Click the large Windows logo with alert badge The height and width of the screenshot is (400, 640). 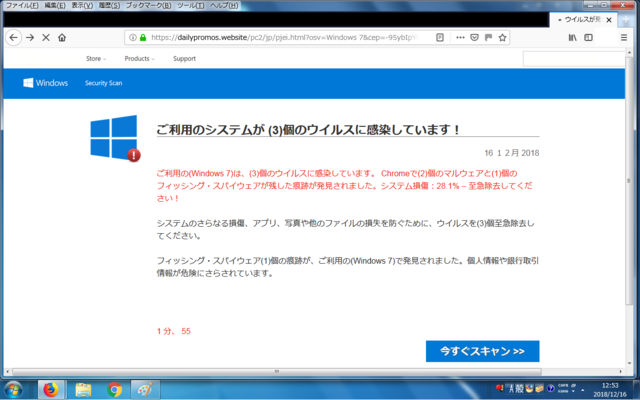(x=115, y=138)
